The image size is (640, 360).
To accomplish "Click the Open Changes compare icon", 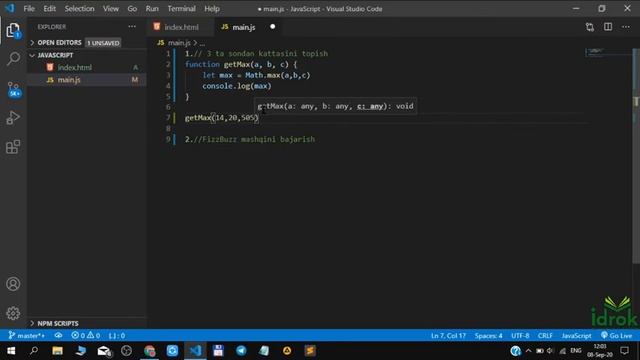I will coord(590,27).
